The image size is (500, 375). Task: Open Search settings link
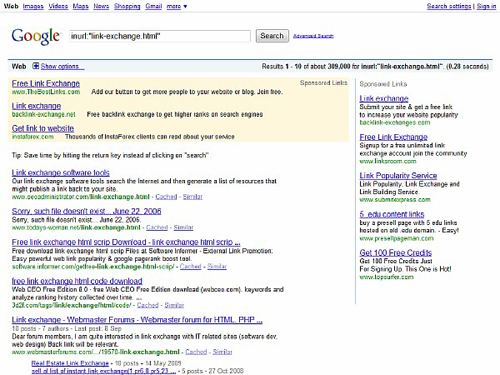(449, 6)
